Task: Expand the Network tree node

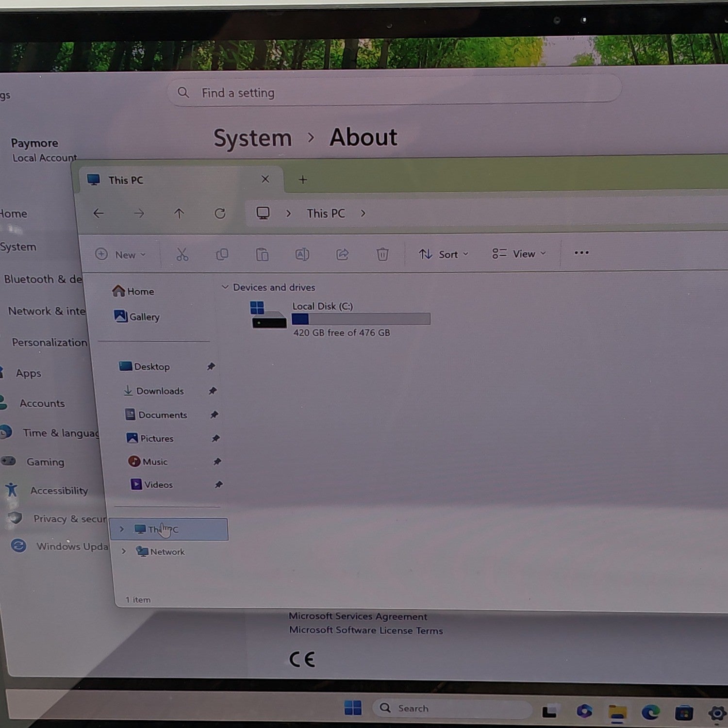Action: pyautogui.click(x=124, y=551)
